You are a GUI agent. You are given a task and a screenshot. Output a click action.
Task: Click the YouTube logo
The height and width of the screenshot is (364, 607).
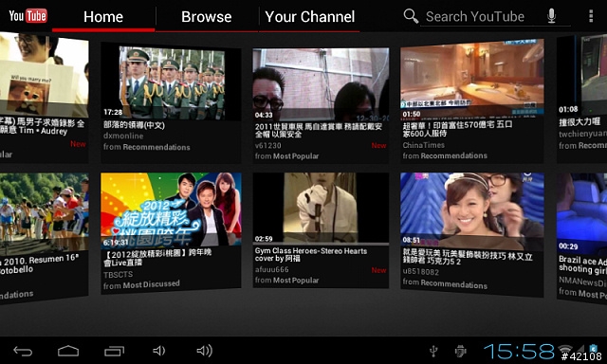coord(28,16)
